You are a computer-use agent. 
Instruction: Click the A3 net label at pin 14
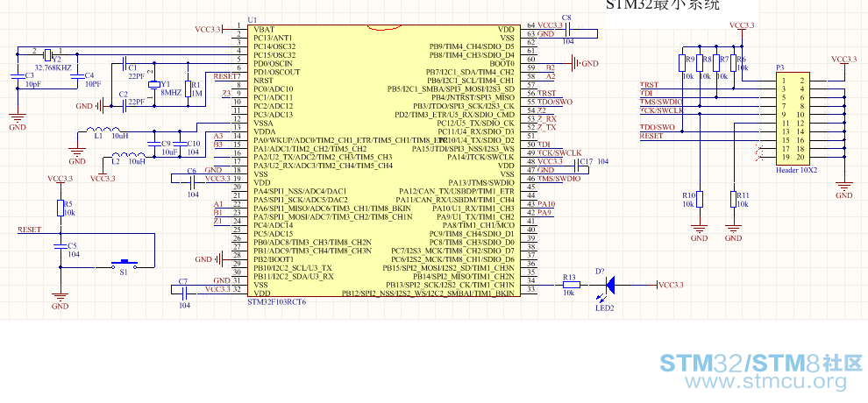[218, 136]
